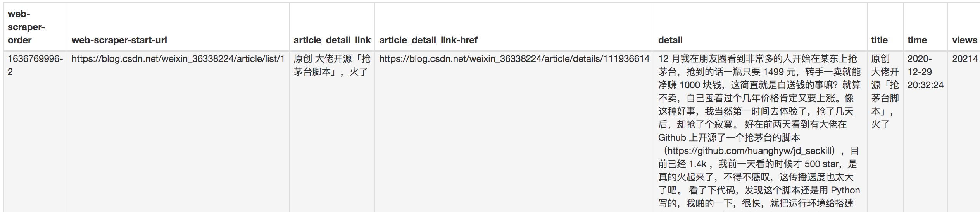The width and height of the screenshot is (980, 212).
Task: Click the time cell 2020-12-29 20:32:24
Action: click(x=925, y=72)
